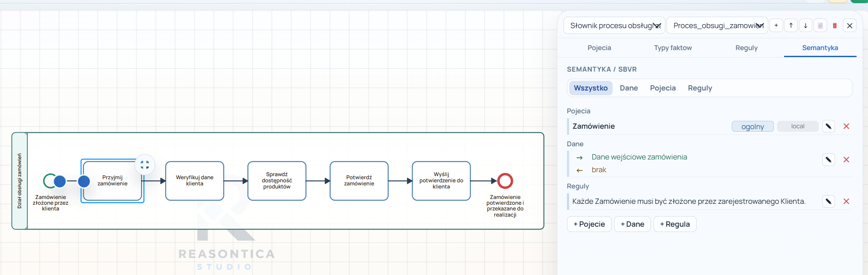Screen dimensions: 868x275
Task: Click the document page icon in the toolbar
Action: point(820,25)
